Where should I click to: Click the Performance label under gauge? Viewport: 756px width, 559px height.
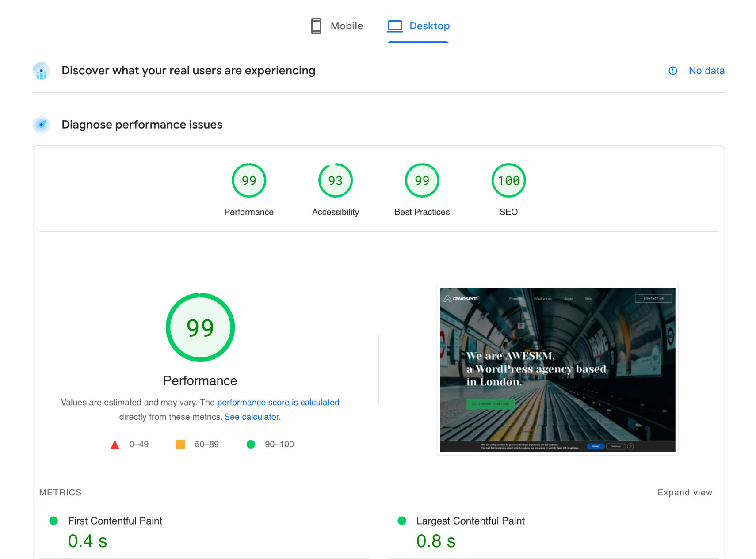pyautogui.click(x=249, y=212)
